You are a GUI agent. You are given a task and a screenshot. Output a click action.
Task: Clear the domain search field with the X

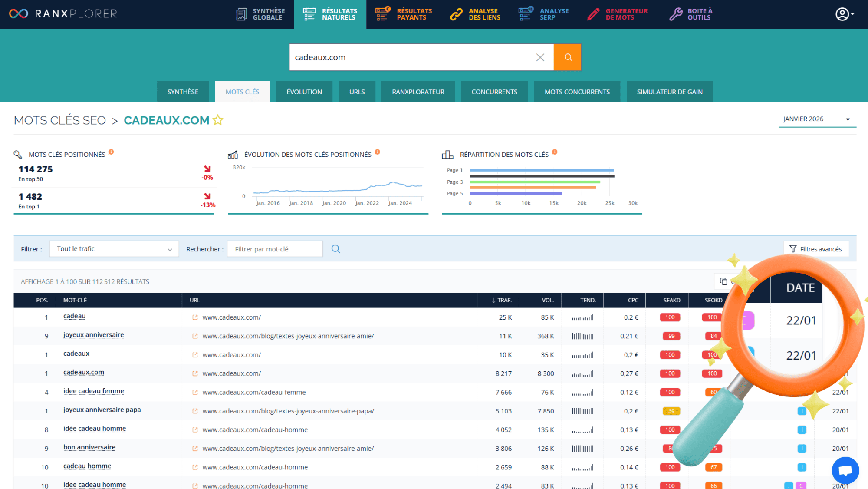[x=540, y=57]
